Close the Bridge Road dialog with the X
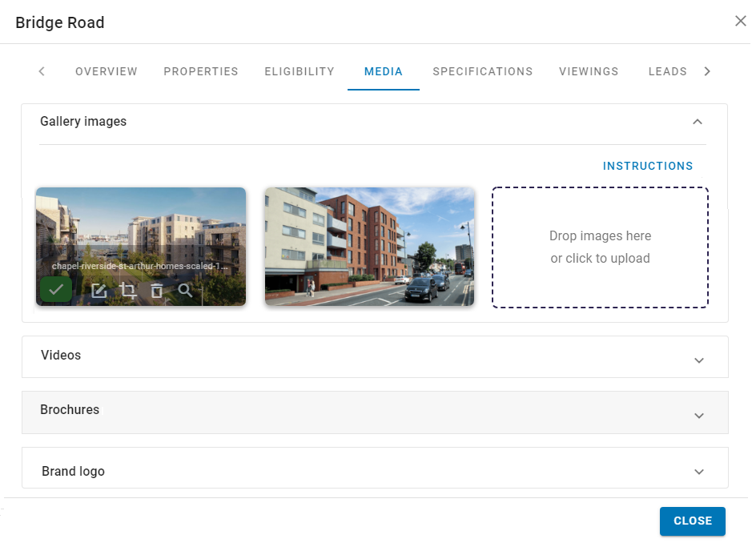This screenshot has height=547, width=756. [x=741, y=21]
